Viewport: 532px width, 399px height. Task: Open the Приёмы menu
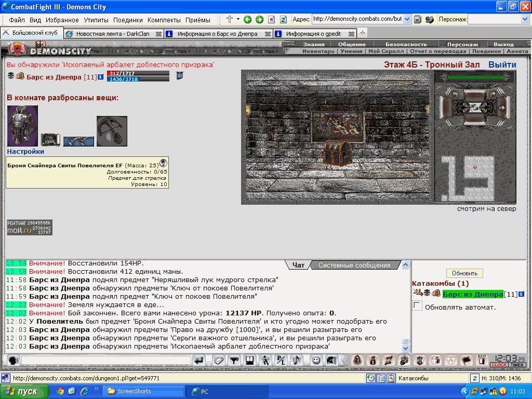(198, 20)
